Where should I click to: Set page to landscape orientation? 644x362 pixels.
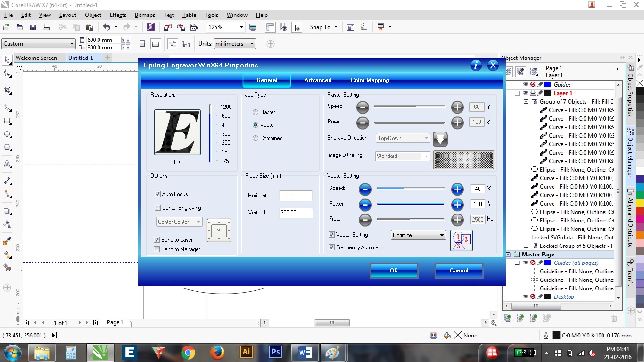pyautogui.click(x=156, y=44)
